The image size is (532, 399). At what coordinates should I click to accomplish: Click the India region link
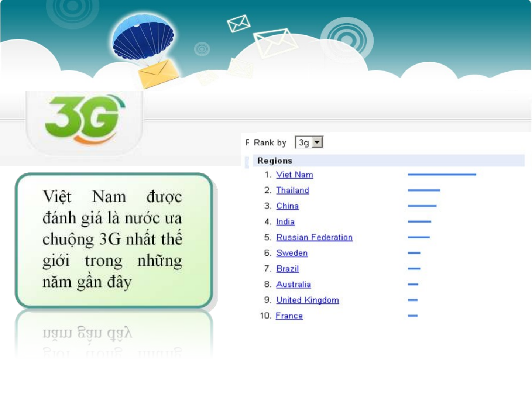285,221
